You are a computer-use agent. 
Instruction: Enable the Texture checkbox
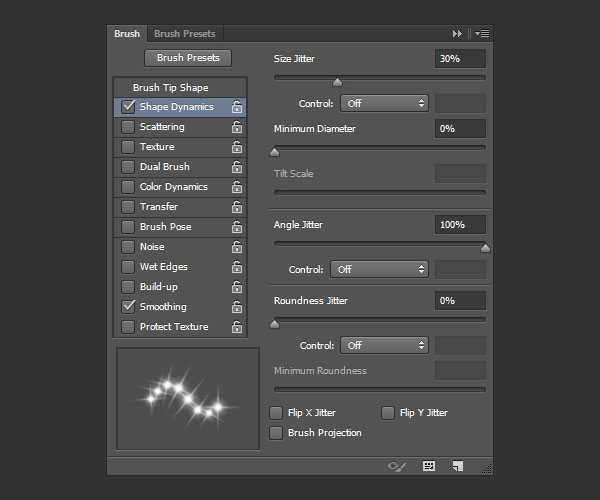[128, 147]
